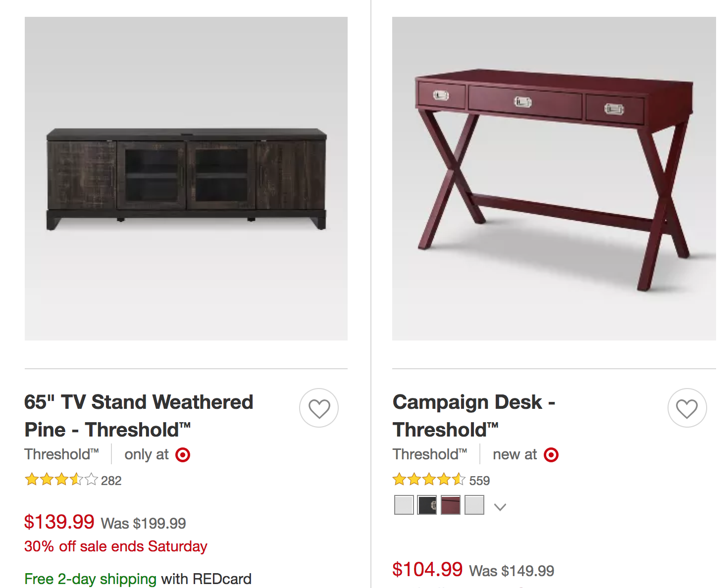Open star rating for the TV Stand
This screenshot has height=588, width=723.
click(x=61, y=480)
